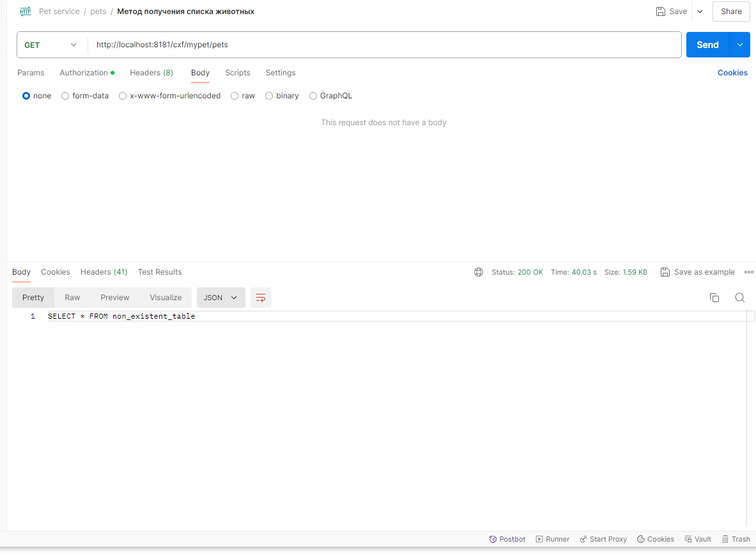756x555 pixels.
Task: Select the form-data body radio option
Action: point(65,96)
